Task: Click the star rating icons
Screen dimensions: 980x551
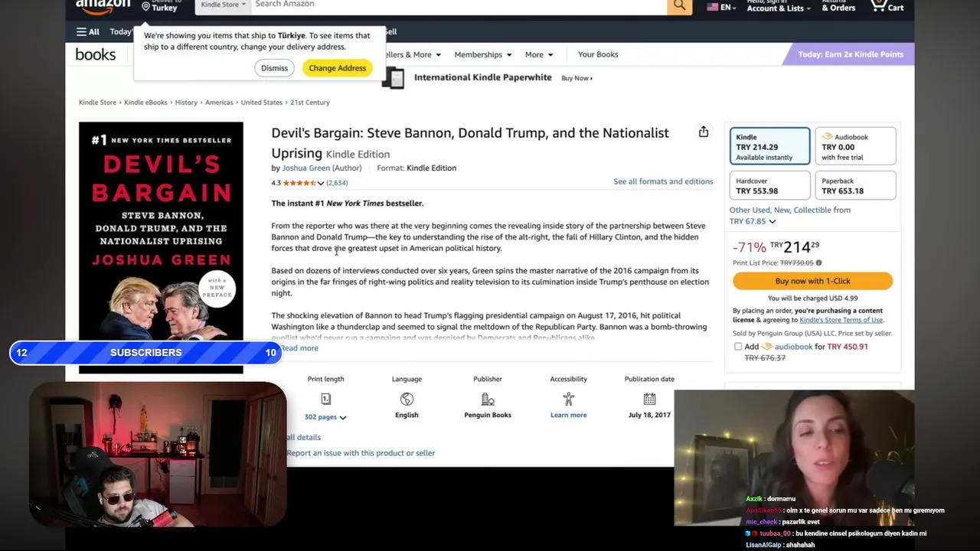Action: [299, 183]
